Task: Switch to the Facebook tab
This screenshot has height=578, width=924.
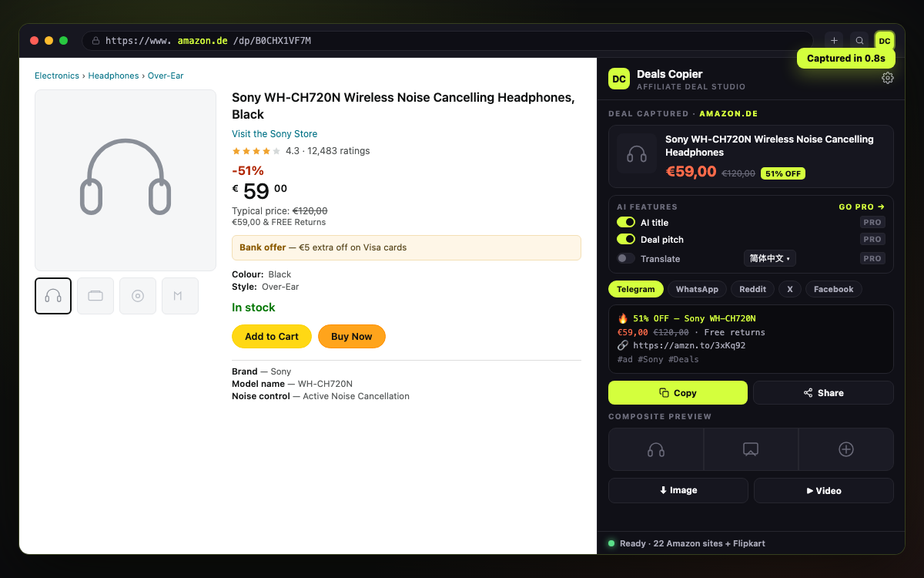Action: pyautogui.click(x=834, y=289)
